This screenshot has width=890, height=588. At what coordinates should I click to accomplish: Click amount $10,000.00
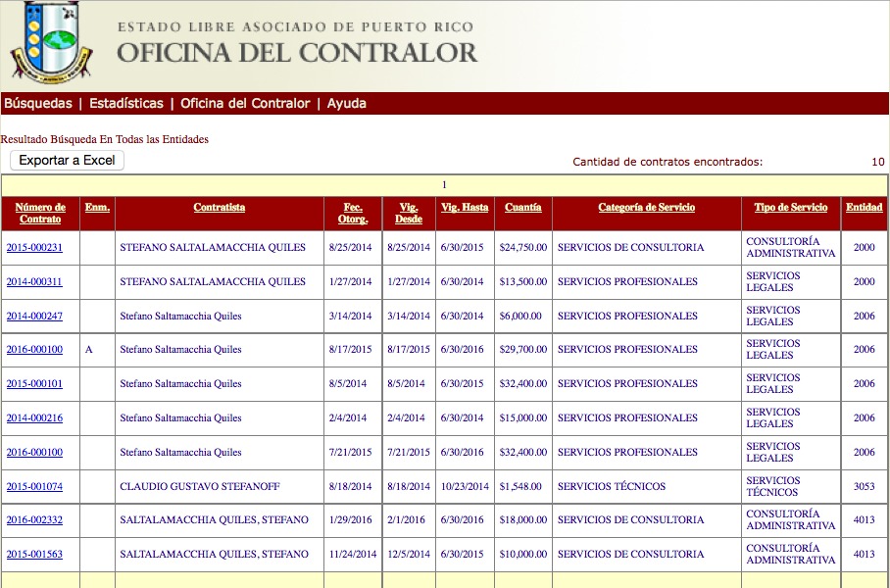(x=523, y=554)
